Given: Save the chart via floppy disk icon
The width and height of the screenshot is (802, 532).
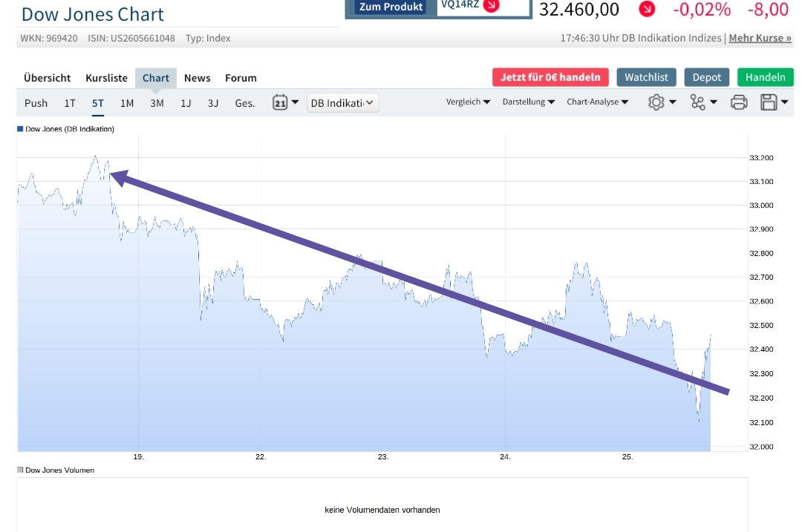Looking at the screenshot, I should click(x=769, y=102).
